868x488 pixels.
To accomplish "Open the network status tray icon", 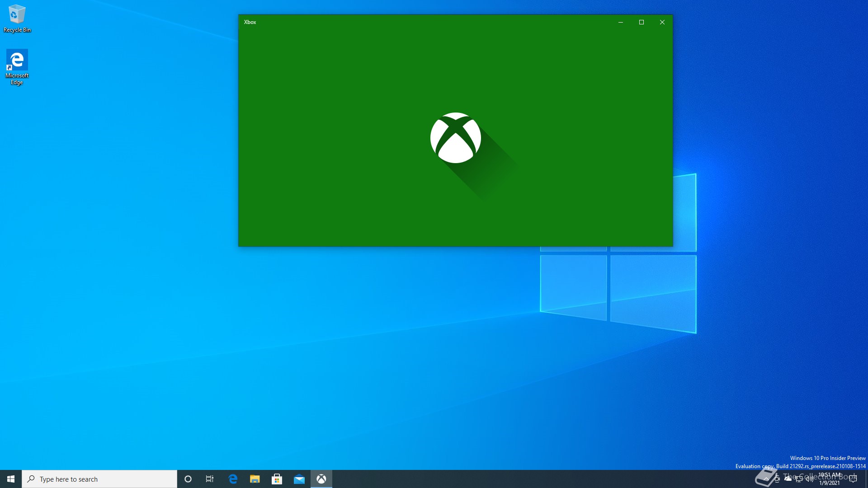I will coord(799,479).
